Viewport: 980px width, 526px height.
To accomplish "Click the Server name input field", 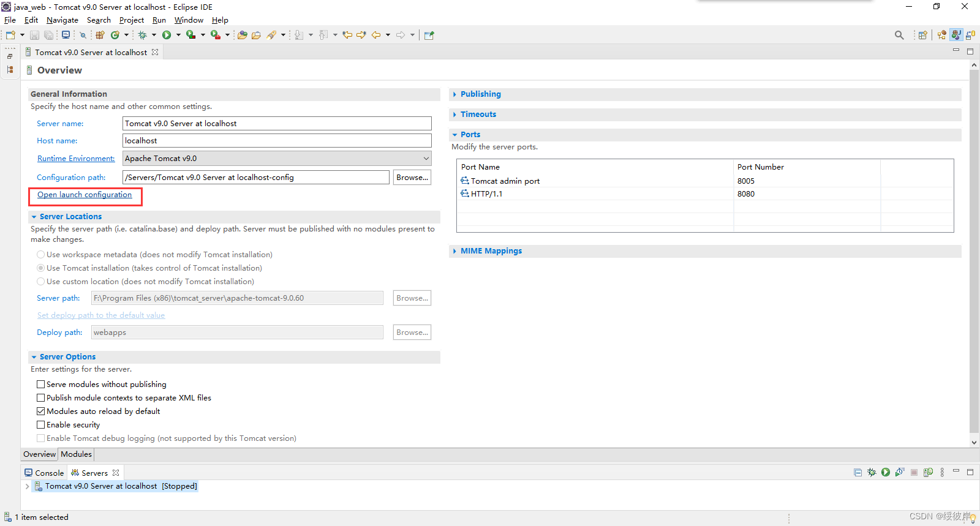I will (x=277, y=123).
